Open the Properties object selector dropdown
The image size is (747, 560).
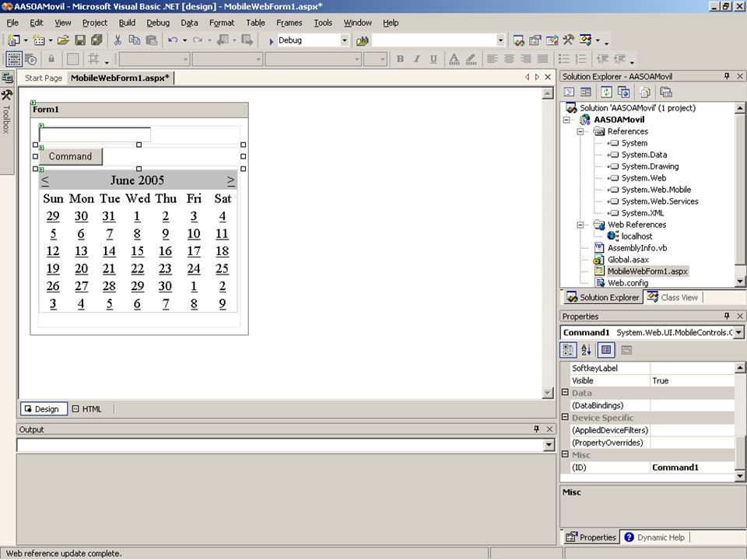pos(738,332)
